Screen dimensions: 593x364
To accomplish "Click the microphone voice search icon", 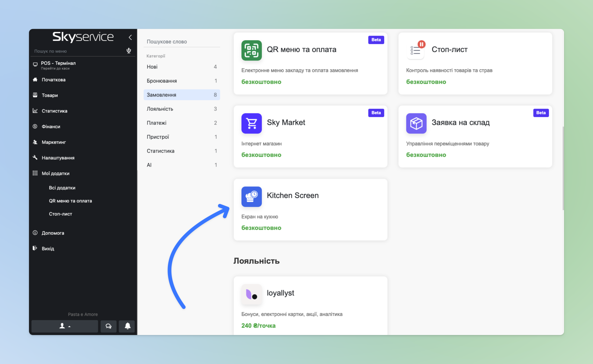I will click(x=129, y=51).
